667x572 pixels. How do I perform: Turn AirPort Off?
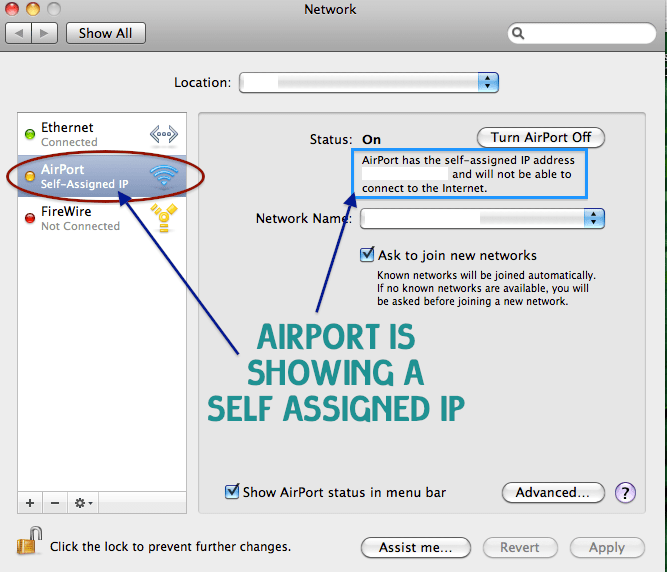coord(541,137)
